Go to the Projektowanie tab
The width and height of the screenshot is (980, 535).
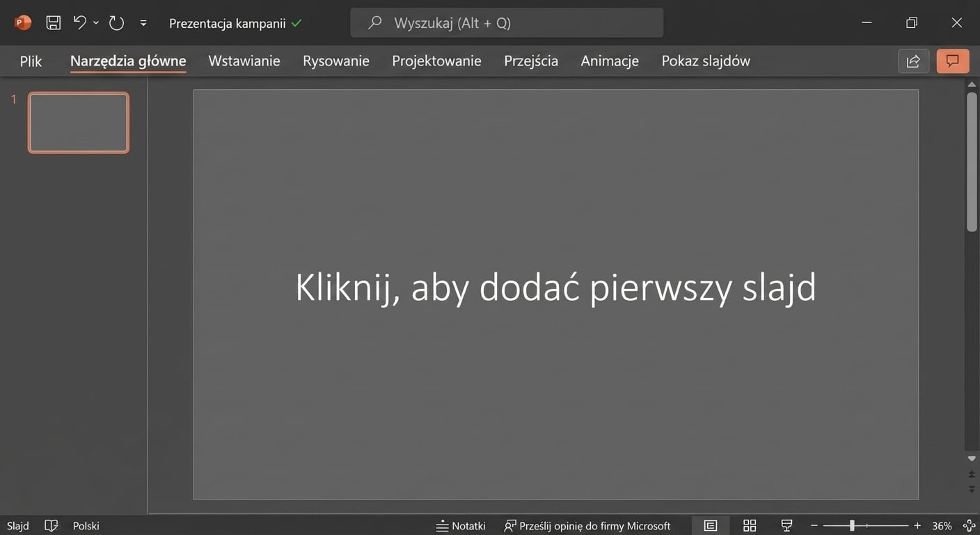436,61
